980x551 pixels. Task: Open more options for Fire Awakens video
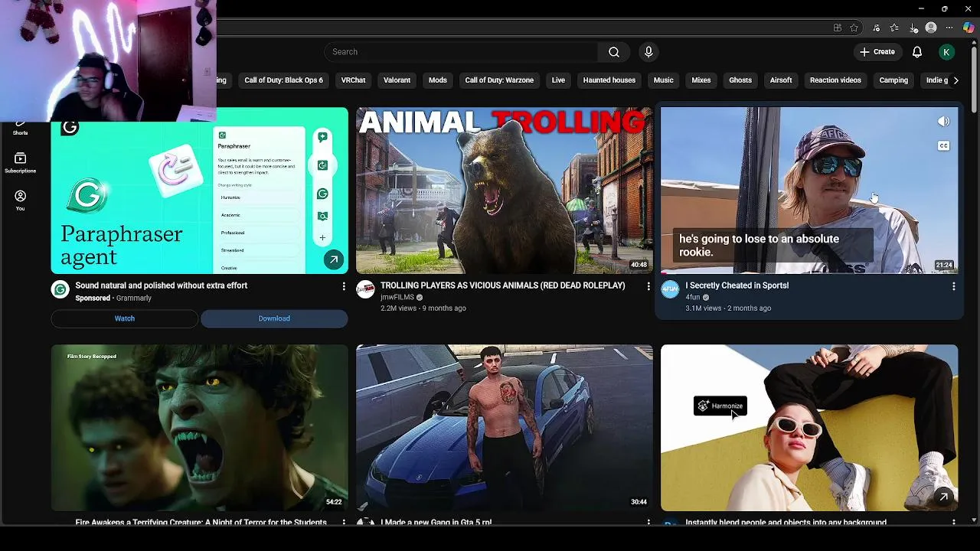(x=343, y=523)
